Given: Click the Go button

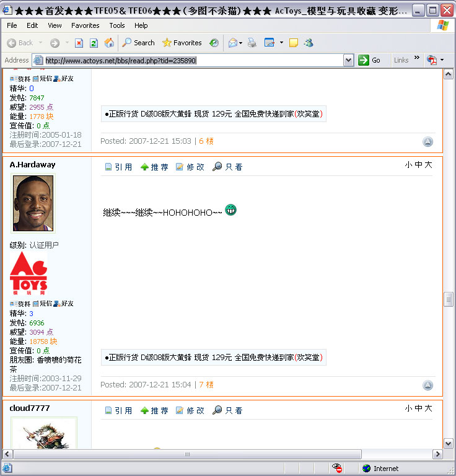Looking at the screenshot, I should (x=369, y=60).
